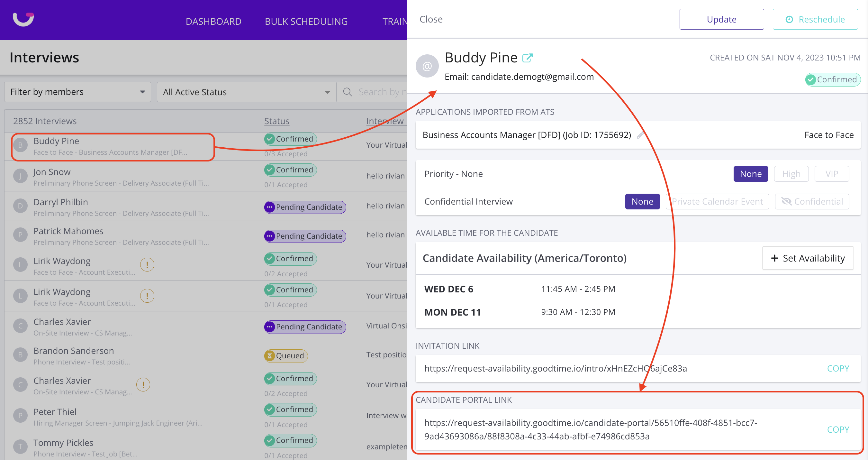The height and width of the screenshot is (460, 868).
Task: Expand the All Active Status dropdown
Action: pos(246,92)
